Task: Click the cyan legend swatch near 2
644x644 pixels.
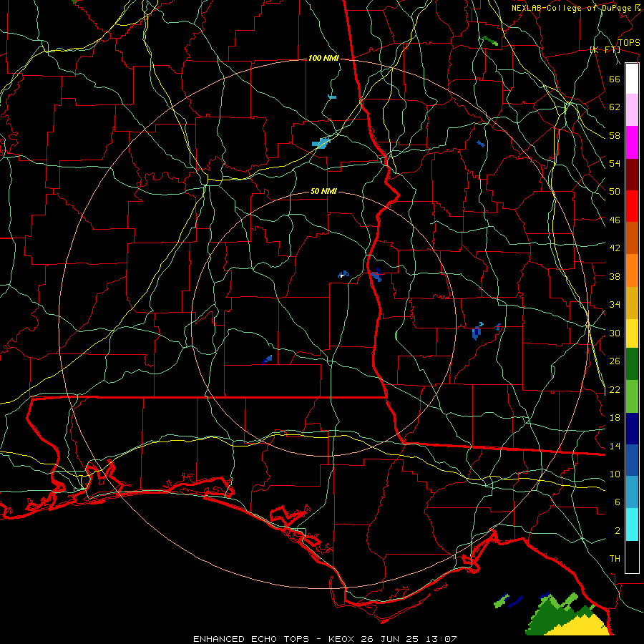Action: pyautogui.click(x=632, y=525)
